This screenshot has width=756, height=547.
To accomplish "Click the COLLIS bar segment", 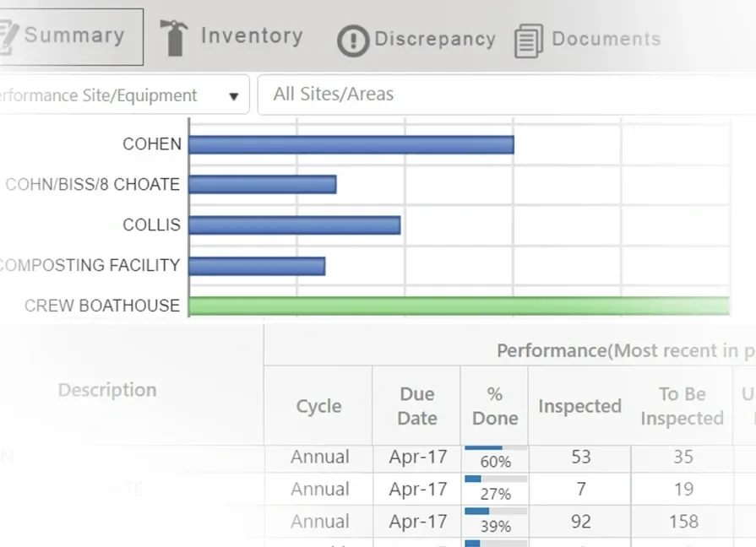I will (294, 225).
